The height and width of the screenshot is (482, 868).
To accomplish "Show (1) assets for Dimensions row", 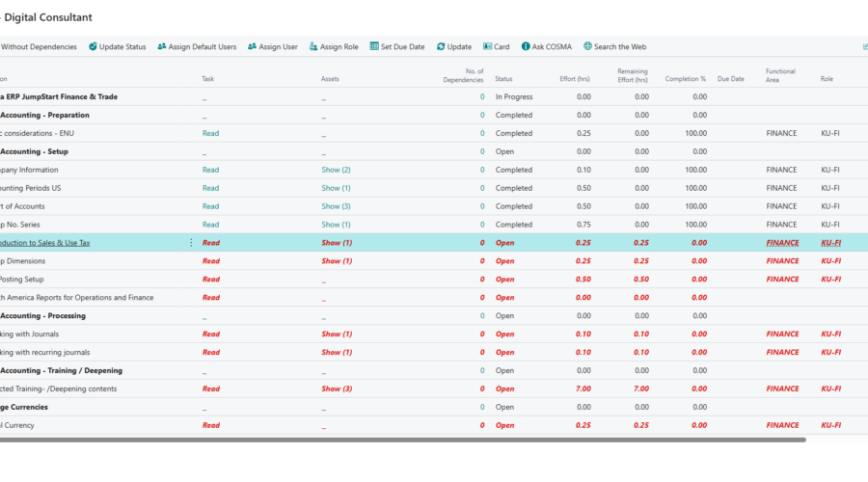I will pos(337,261).
